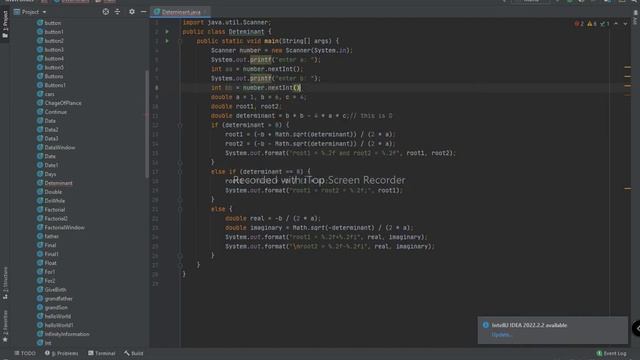Open the TODO tool window
This screenshot has width=640, height=360.
(x=25, y=353)
